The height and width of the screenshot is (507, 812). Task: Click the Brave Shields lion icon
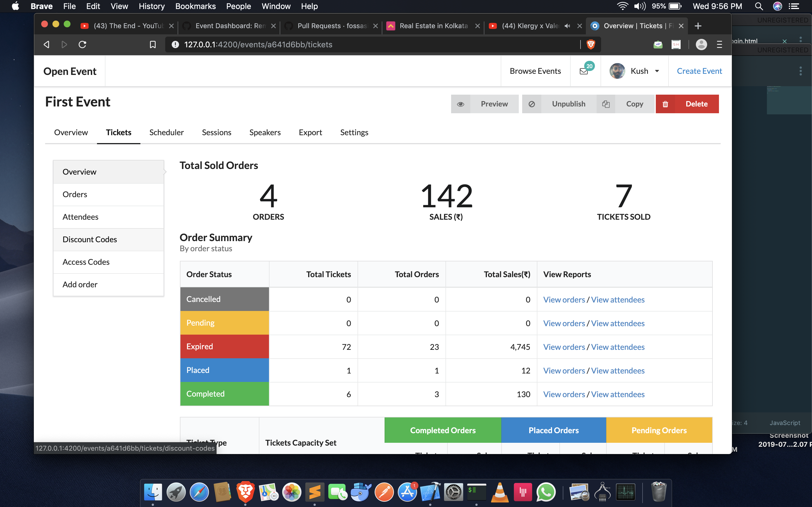pyautogui.click(x=591, y=44)
